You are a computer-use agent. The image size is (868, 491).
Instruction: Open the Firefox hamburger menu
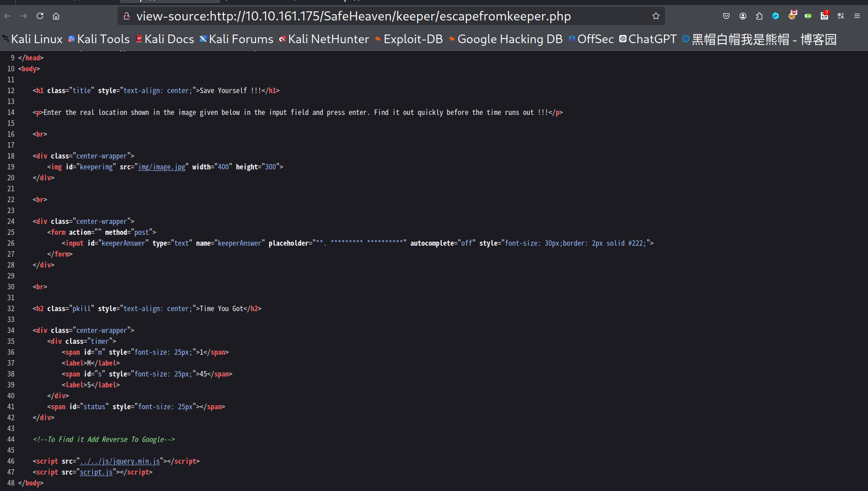click(x=857, y=16)
